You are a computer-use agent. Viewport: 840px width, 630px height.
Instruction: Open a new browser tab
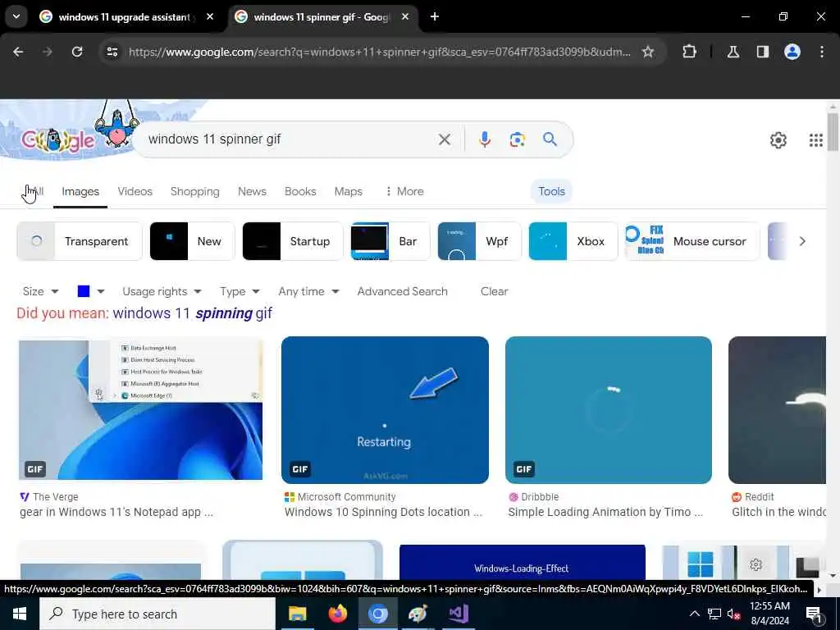pos(435,16)
